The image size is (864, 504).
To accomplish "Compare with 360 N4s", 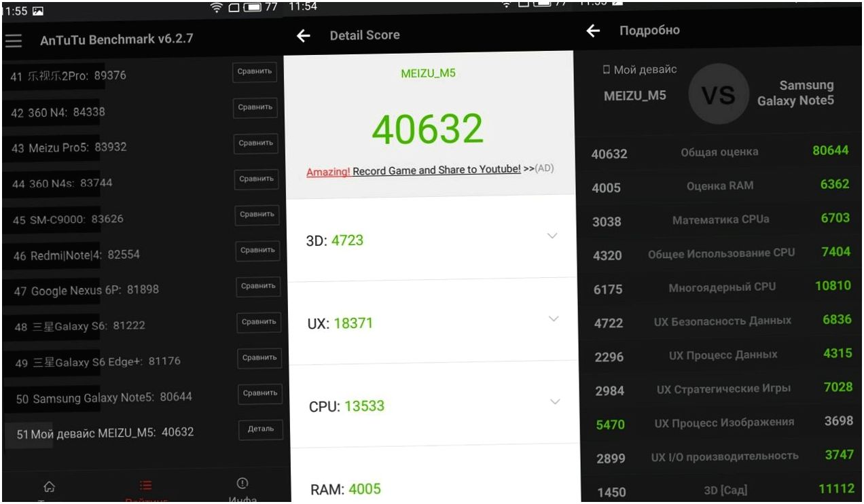I will pyautogui.click(x=256, y=179).
